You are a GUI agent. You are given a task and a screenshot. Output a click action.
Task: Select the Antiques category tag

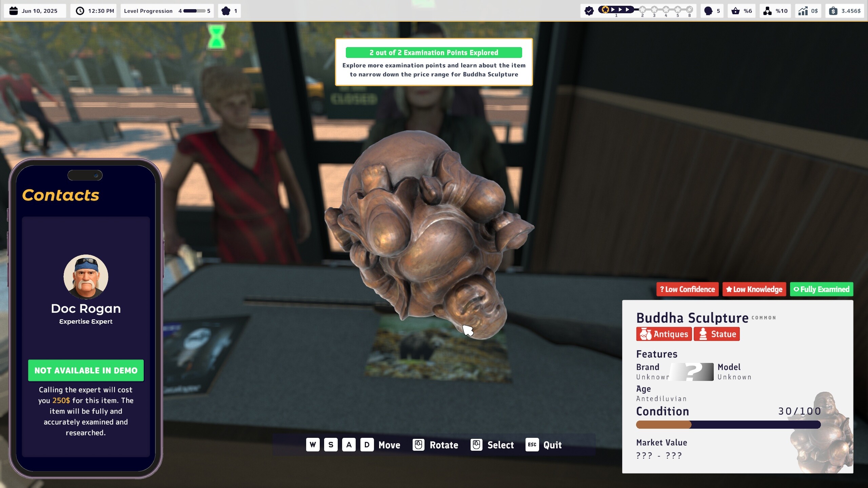[x=664, y=334]
